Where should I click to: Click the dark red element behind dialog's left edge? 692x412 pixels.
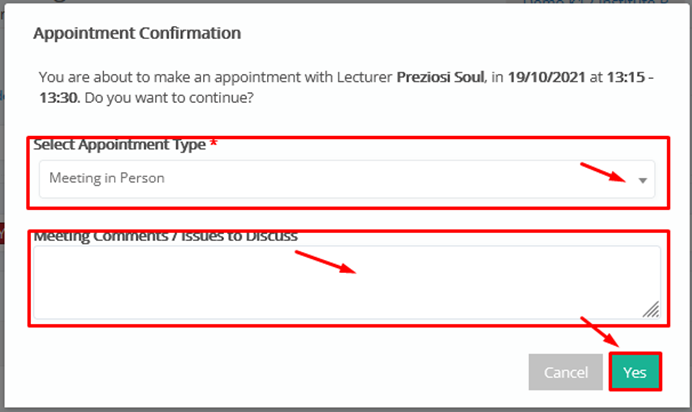pyautogui.click(x=2, y=234)
